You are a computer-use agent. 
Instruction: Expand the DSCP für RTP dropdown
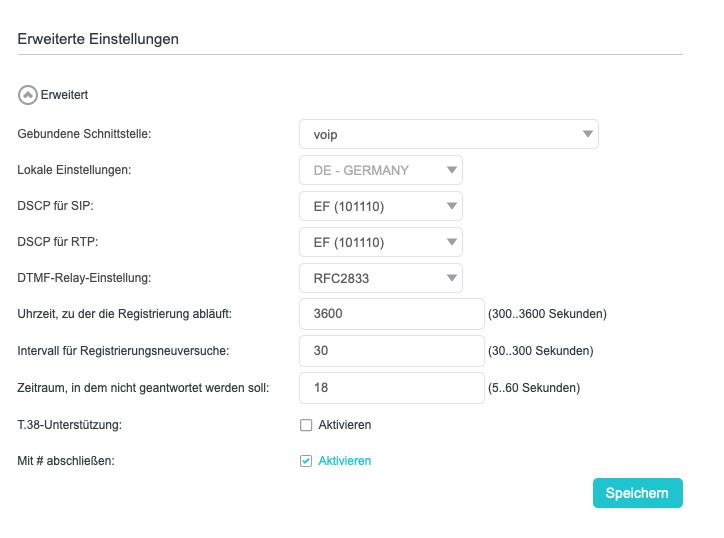380,242
